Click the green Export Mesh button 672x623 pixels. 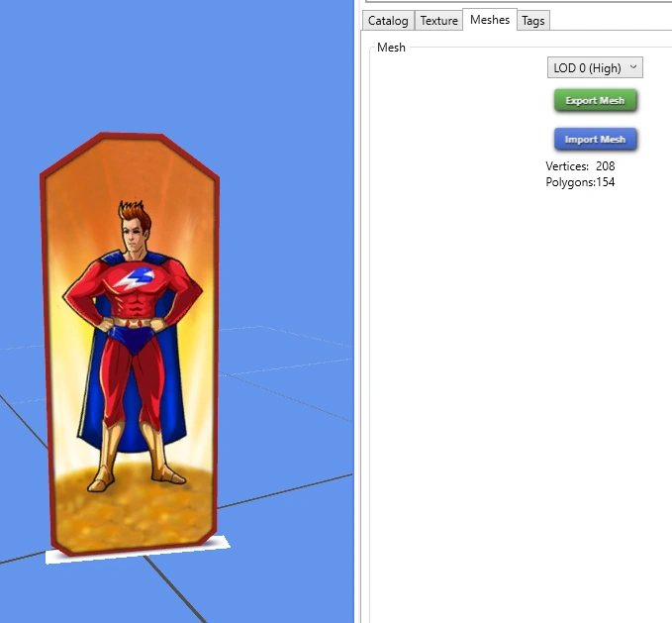[595, 100]
